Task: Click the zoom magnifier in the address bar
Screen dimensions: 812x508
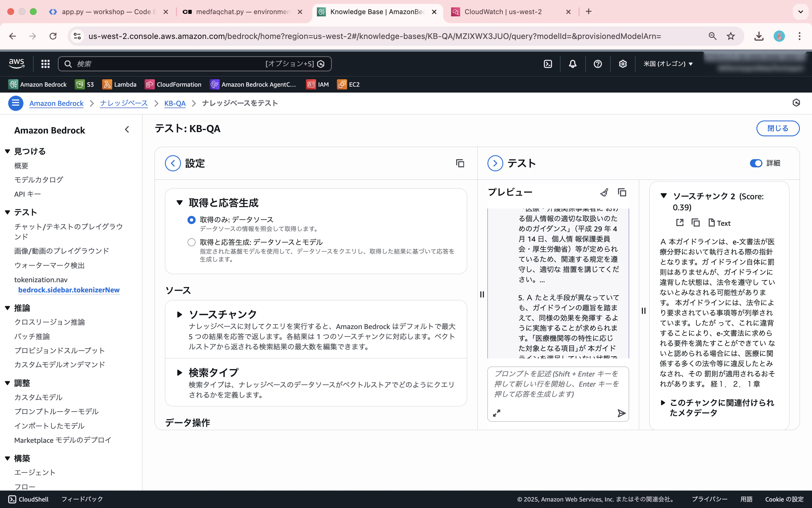Action: point(712,36)
